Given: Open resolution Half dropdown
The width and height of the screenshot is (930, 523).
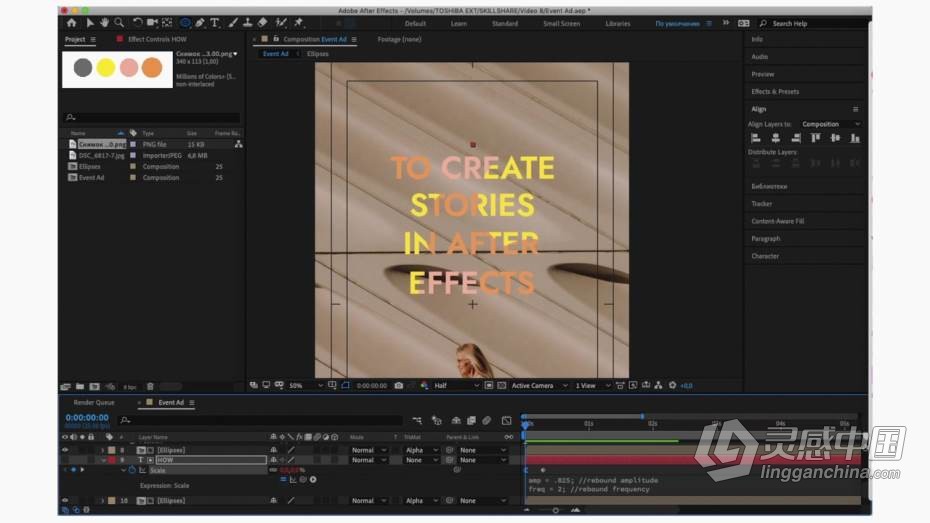Looking at the screenshot, I should tap(456, 385).
